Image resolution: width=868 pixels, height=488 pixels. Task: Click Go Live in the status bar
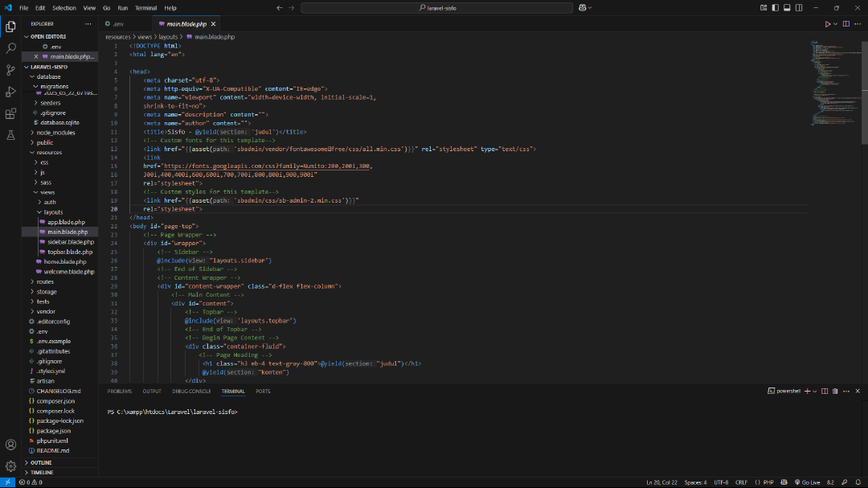pos(808,482)
